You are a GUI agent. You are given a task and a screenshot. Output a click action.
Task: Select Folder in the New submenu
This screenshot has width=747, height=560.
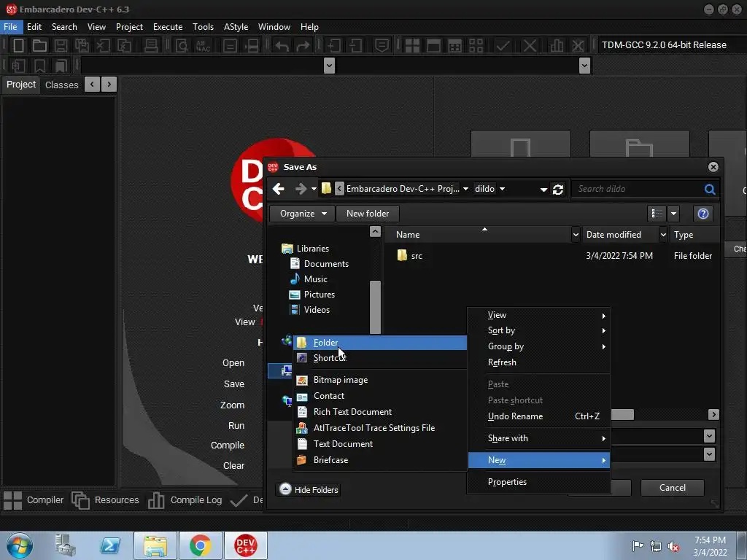pyautogui.click(x=380, y=343)
